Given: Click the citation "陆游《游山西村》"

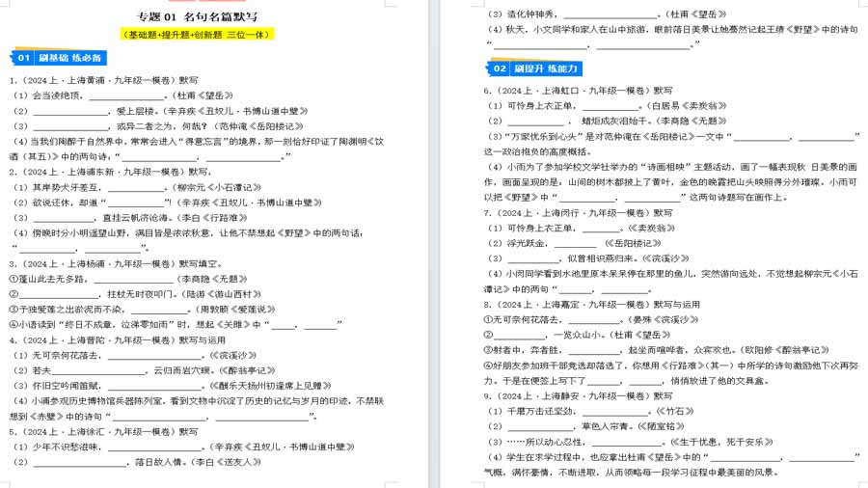Looking at the screenshot, I should [222, 294].
